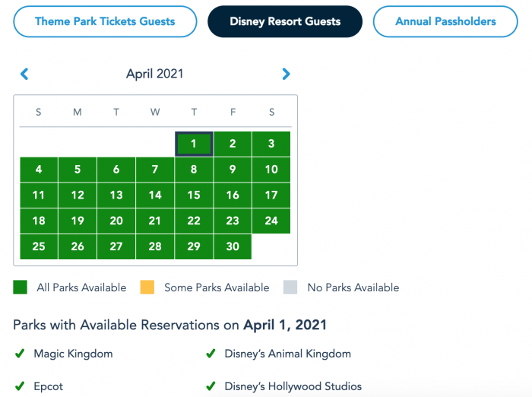Open the Annual Passholders tab
Image resolution: width=532 pixels, height=397 pixels.
pyautogui.click(x=445, y=21)
